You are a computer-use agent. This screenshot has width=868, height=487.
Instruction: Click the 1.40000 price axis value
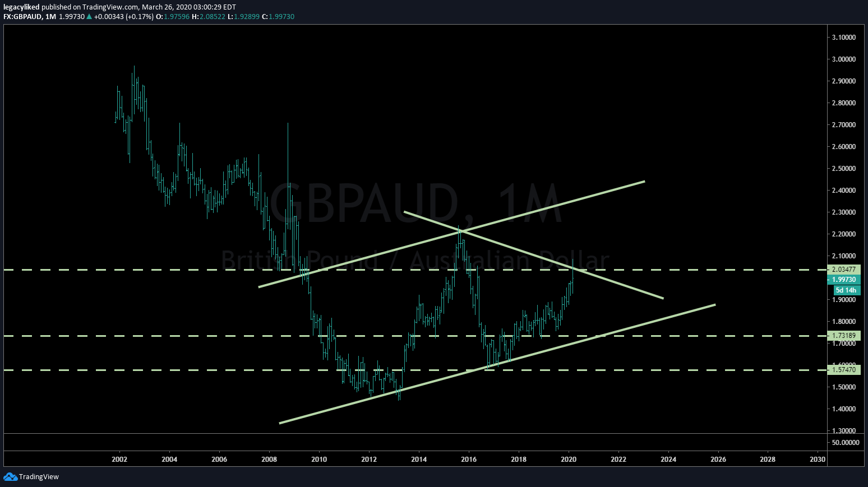click(x=844, y=409)
